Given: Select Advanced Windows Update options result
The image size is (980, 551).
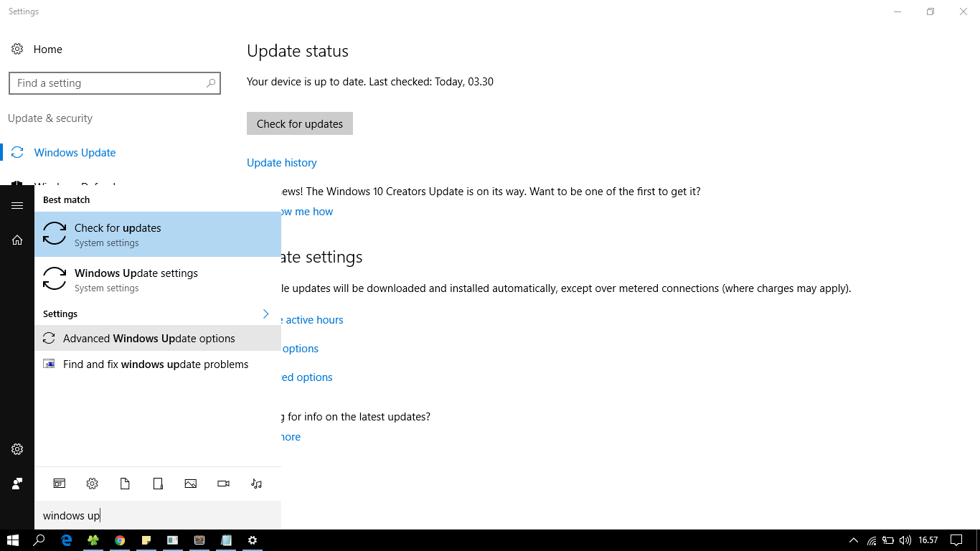Looking at the screenshot, I should (x=158, y=339).
